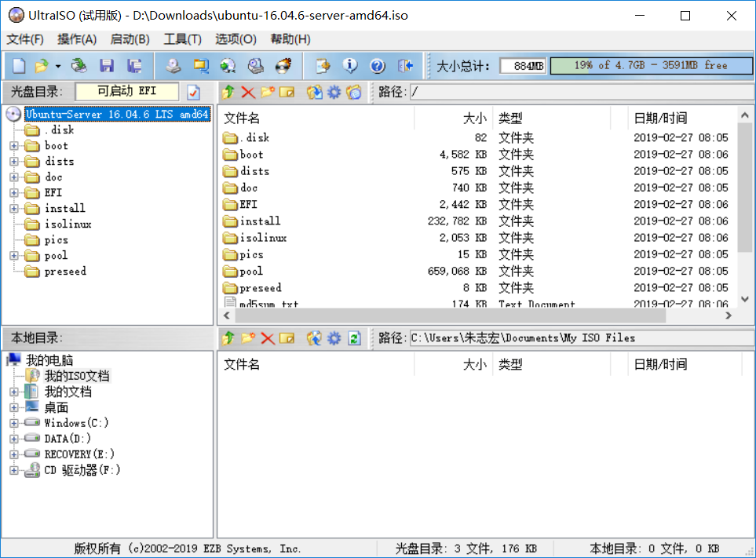Expand the Windows(C:) drive node

pyautogui.click(x=14, y=423)
